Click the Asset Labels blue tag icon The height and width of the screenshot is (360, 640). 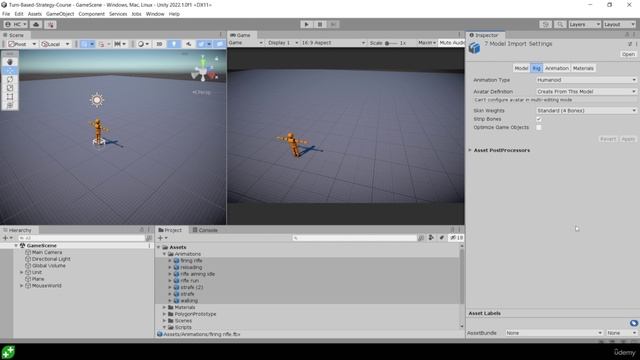[633, 323]
